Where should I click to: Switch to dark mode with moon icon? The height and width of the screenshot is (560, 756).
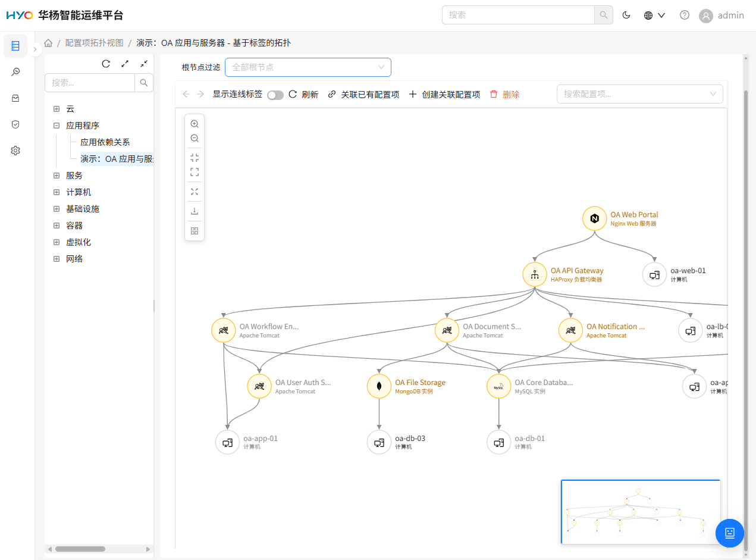click(x=626, y=15)
